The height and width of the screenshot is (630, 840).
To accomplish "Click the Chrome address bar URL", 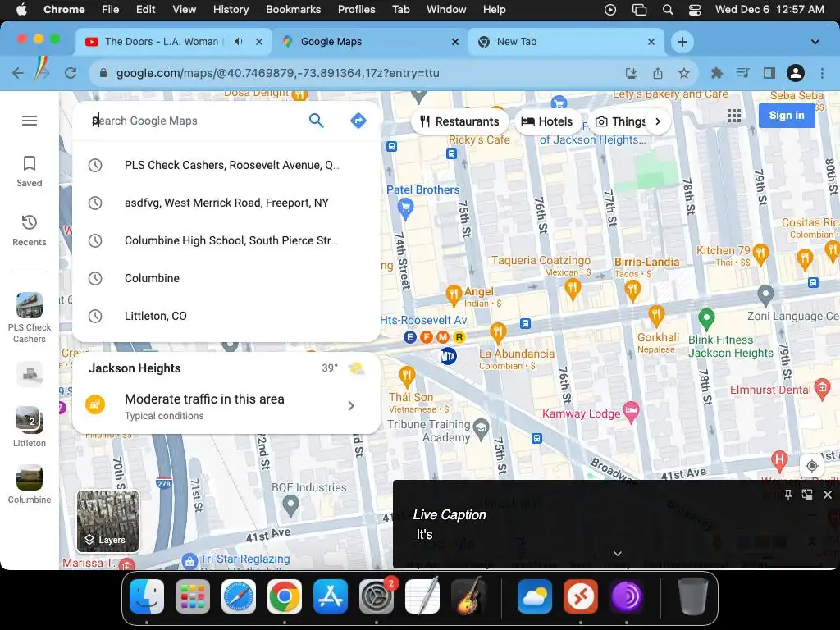I will coord(277,73).
